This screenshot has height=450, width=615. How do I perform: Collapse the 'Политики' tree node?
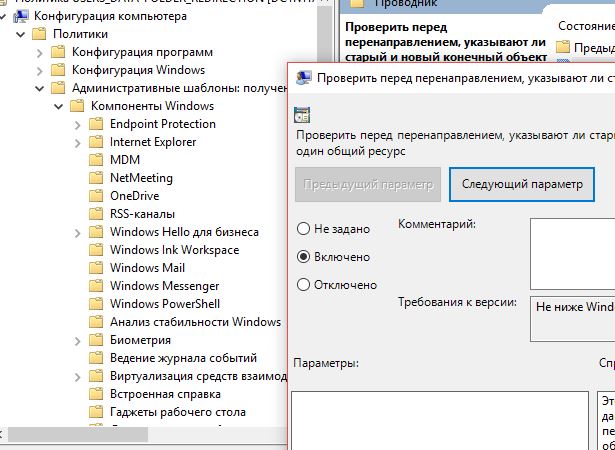pos(20,35)
